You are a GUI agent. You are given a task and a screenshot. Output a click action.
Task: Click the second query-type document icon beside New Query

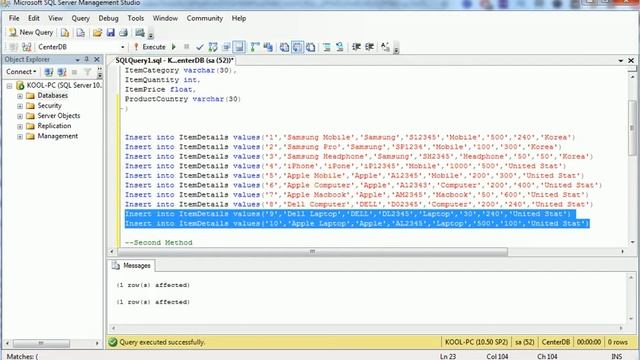pyautogui.click(x=80, y=33)
